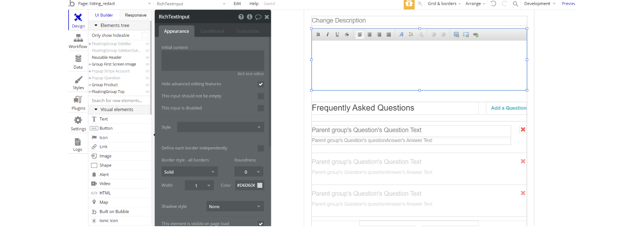
Task: Collapse the Elements tree section
Action: click(x=96, y=25)
